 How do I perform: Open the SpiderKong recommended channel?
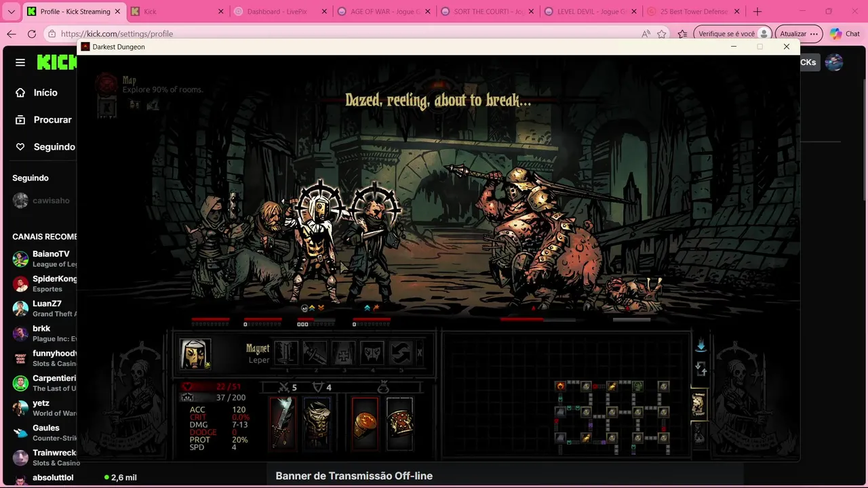coord(43,283)
